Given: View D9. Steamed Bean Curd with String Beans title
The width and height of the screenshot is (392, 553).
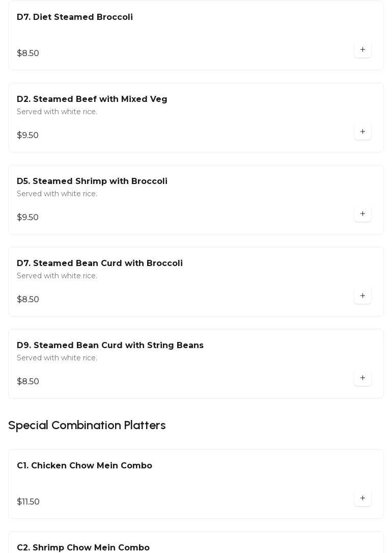Looking at the screenshot, I should coord(110,346).
